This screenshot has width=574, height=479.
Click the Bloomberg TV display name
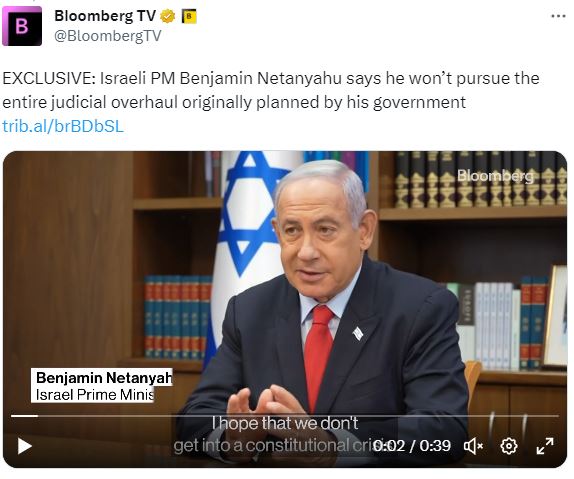tap(105, 16)
